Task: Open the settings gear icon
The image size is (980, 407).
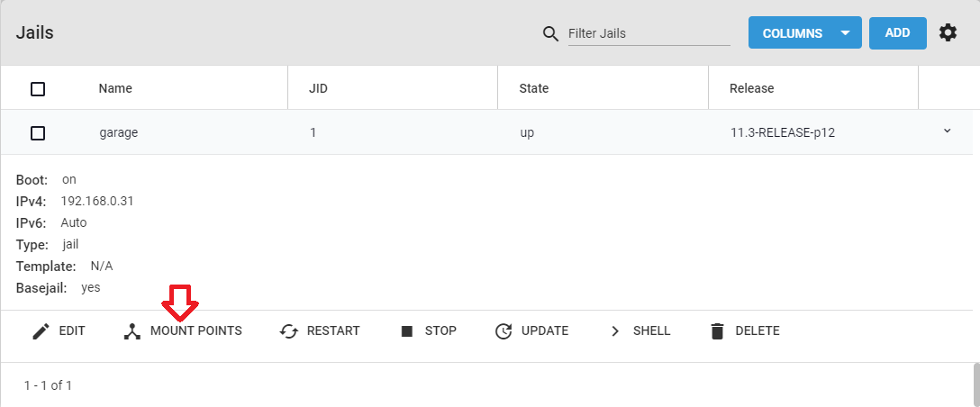Action: pyautogui.click(x=948, y=32)
